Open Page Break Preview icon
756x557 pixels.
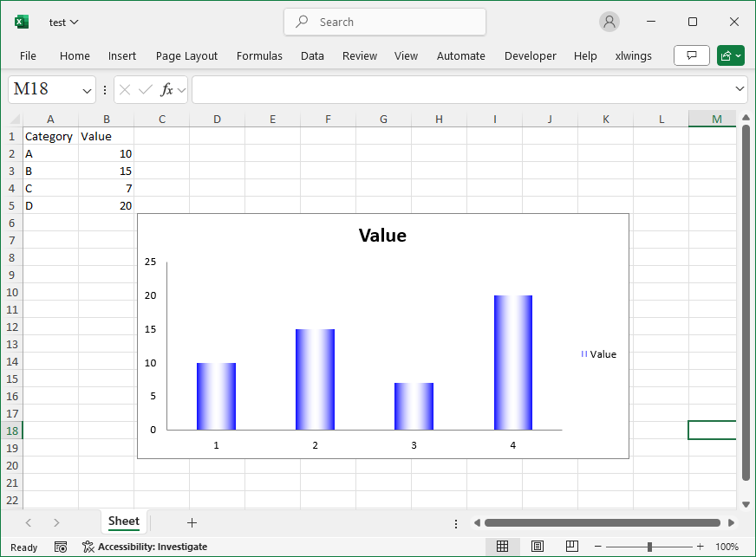571,547
